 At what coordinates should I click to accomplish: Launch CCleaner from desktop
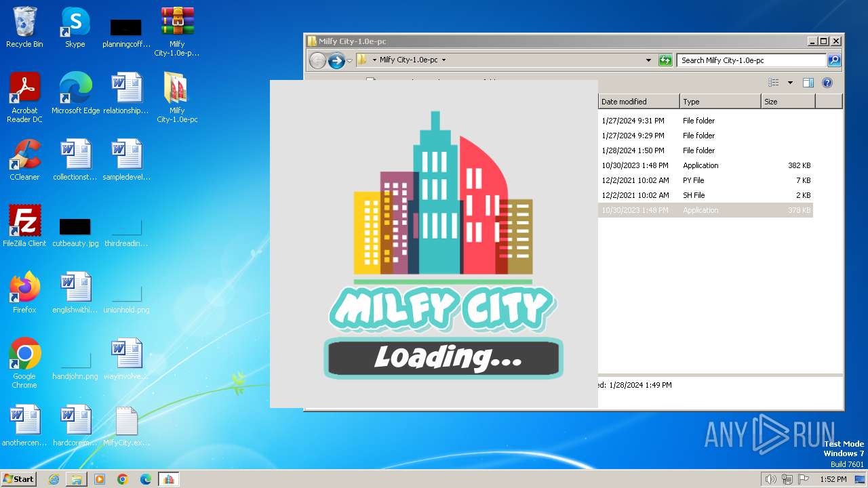[24, 160]
